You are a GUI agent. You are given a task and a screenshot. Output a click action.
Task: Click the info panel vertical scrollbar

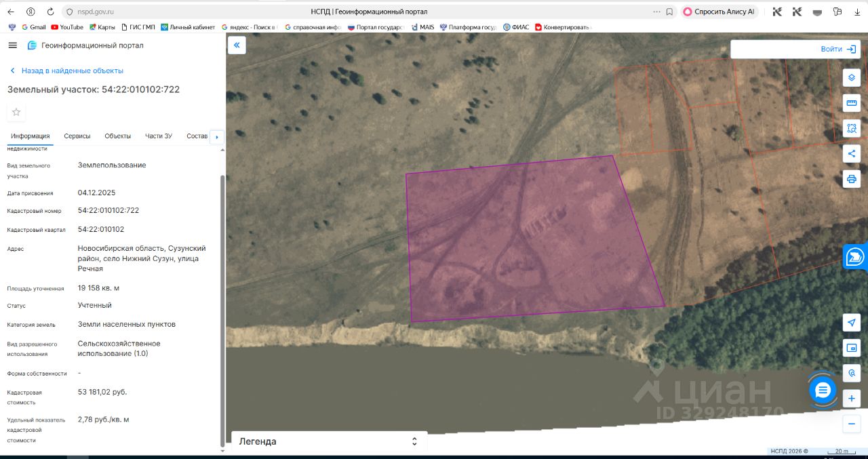[222, 312]
